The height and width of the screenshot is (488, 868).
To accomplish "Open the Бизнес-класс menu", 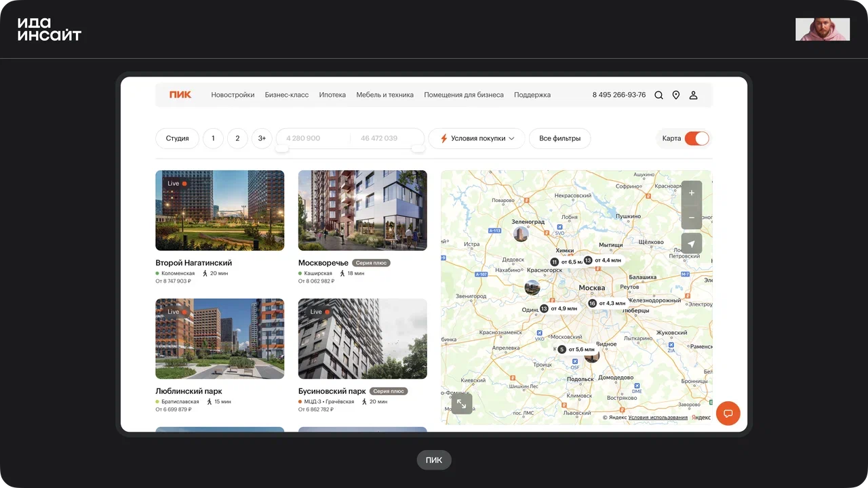I will [287, 95].
